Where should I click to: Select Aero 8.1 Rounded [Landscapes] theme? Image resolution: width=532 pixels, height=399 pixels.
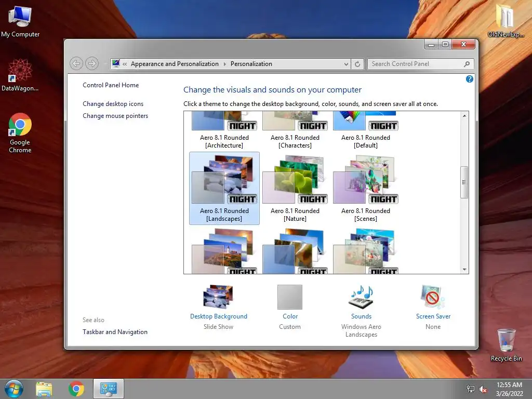click(x=224, y=188)
